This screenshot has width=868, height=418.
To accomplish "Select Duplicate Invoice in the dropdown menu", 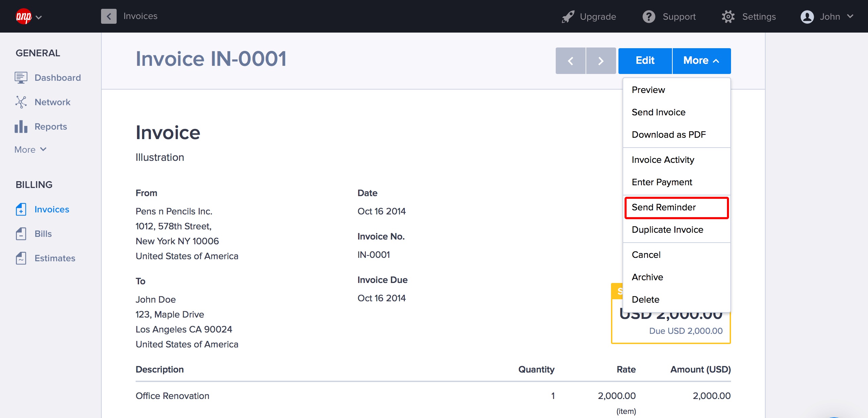I will (x=667, y=230).
